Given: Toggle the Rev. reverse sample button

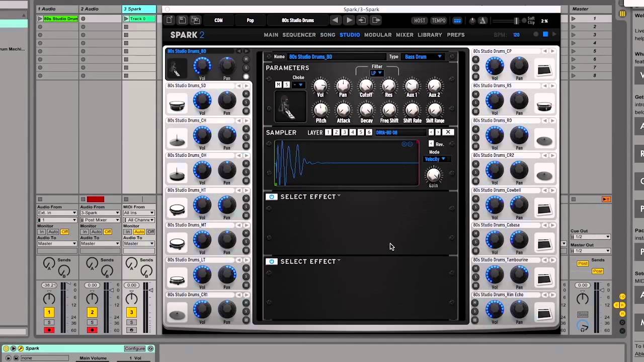Looking at the screenshot, I should 431,144.
